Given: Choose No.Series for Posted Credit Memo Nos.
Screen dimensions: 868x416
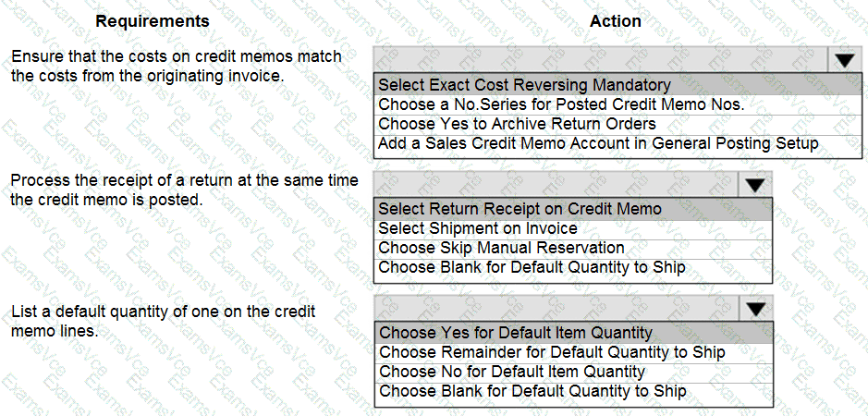Looking at the screenshot, I should pyautogui.click(x=561, y=104).
